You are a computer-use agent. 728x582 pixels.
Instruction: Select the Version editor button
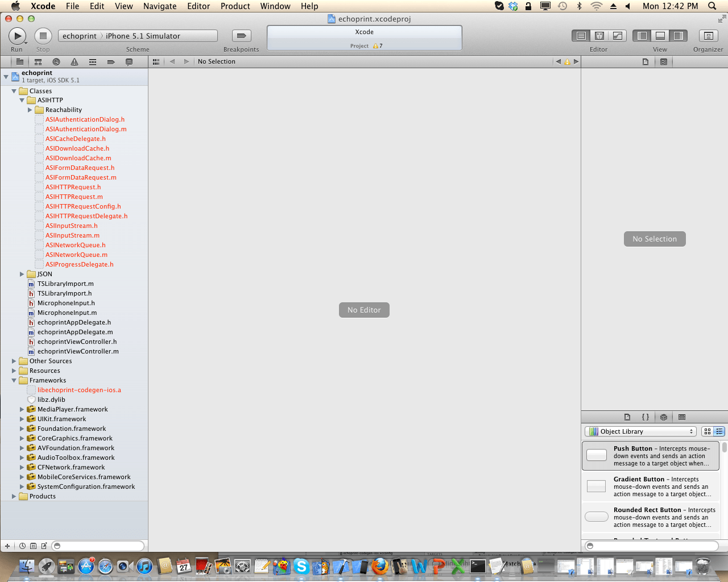click(617, 36)
